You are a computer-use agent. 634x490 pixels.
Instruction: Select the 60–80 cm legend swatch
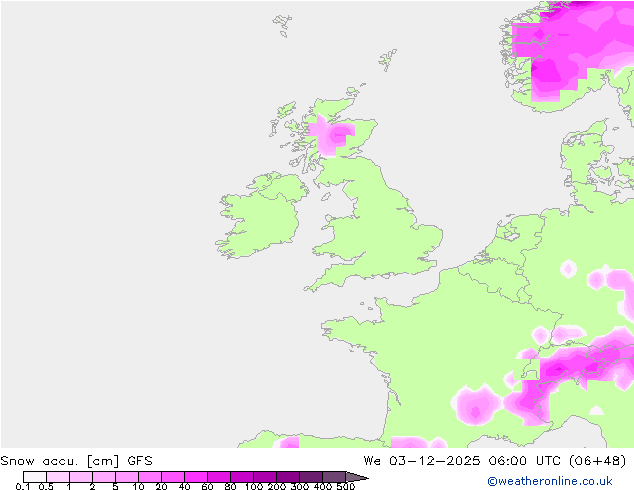pyautogui.click(x=219, y=477)
